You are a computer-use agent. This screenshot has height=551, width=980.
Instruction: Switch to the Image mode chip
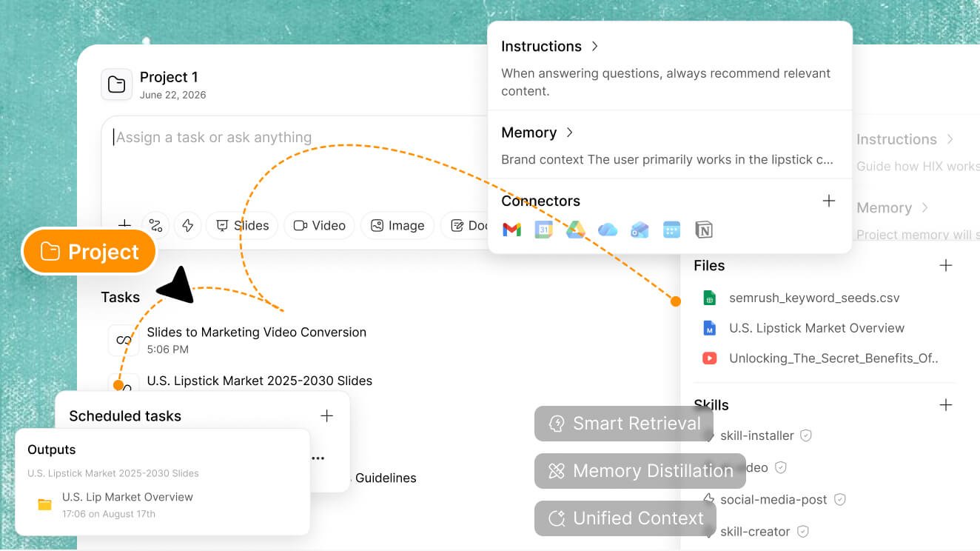pyautogui.click(x=397, y=226)
